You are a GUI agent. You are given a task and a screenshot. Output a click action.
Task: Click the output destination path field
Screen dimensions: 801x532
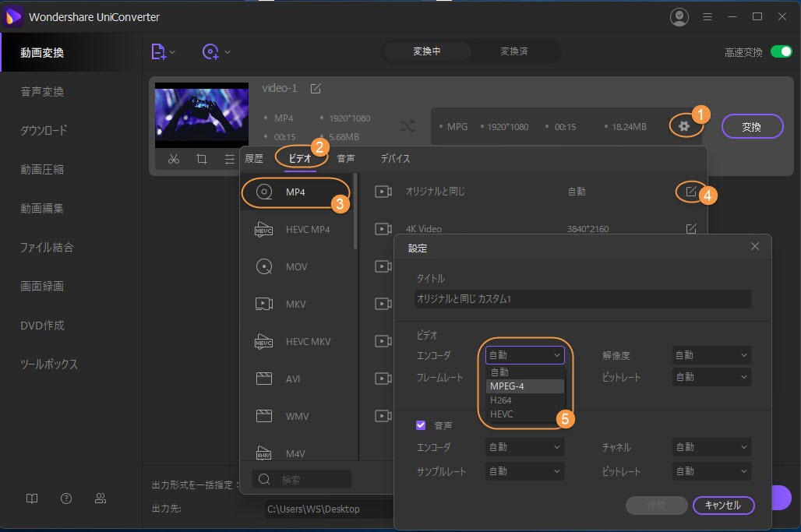click(315, 509)
